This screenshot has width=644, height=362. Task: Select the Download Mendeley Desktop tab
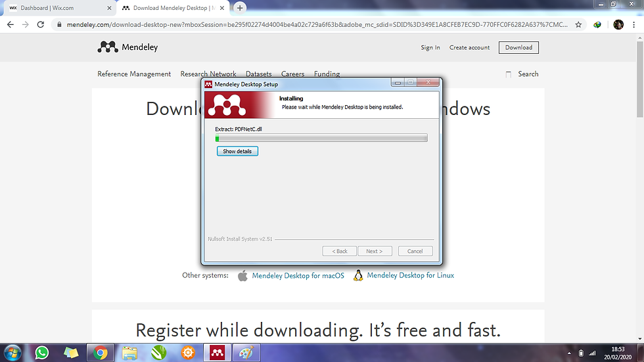point(173,8)
